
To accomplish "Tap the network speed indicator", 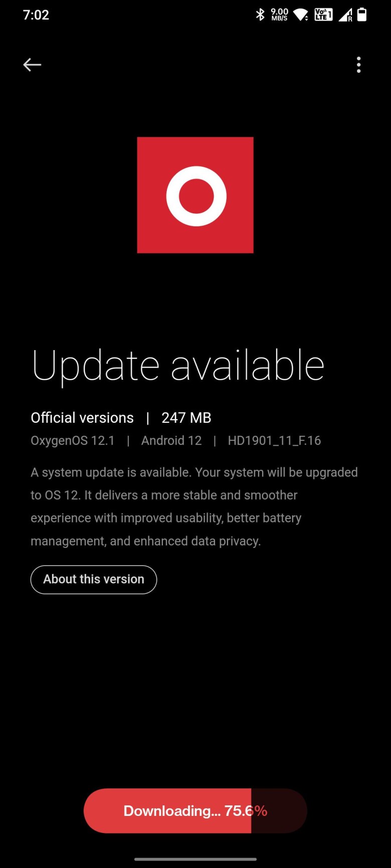I will click(x=279, y=15).
